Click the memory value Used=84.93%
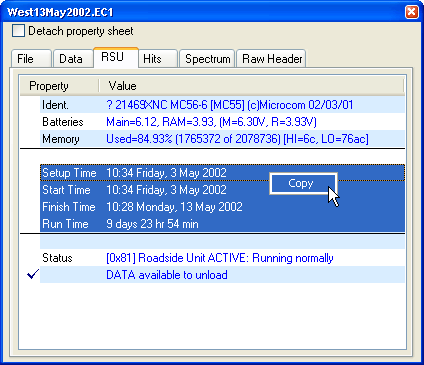This screenshot has width=424, height=365. (237, 139)
